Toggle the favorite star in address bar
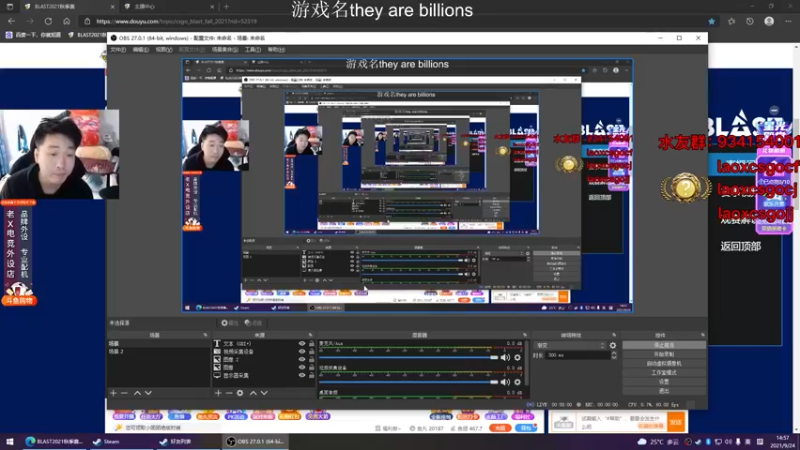800x450 pixels. (712, 21)
